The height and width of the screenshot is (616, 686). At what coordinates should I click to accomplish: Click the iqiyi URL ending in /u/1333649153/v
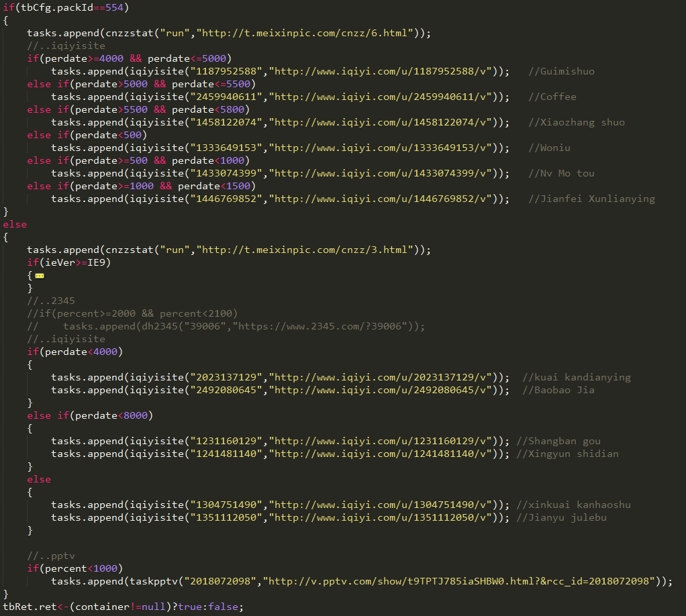pyautogui.click(x=380, y=148)
